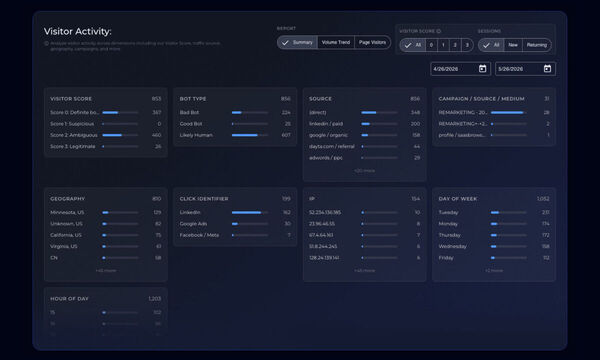Select Thursday in Day of Week
The image size is (600, 360).
(494, 235)
